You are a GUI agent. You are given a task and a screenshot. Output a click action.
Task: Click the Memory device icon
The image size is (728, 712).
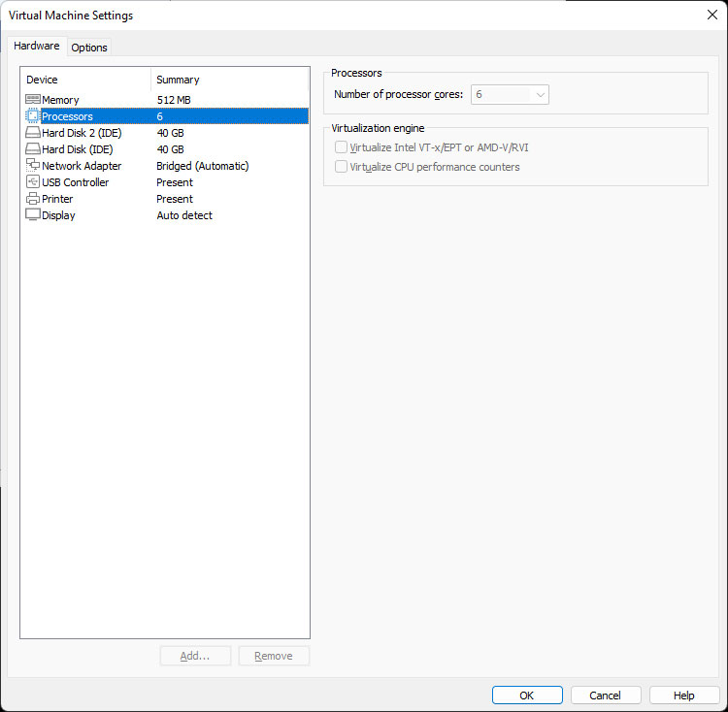33,100
